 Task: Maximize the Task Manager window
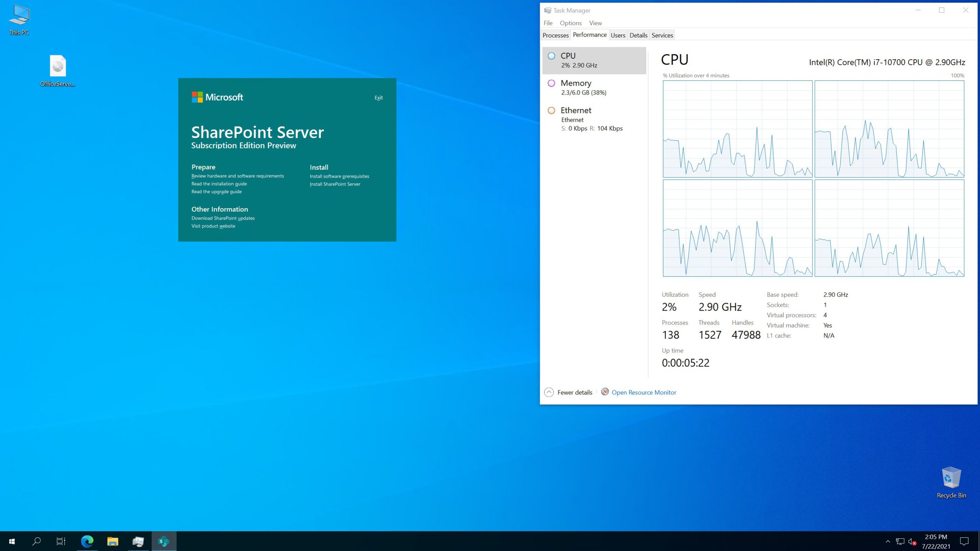pos(942,10)
